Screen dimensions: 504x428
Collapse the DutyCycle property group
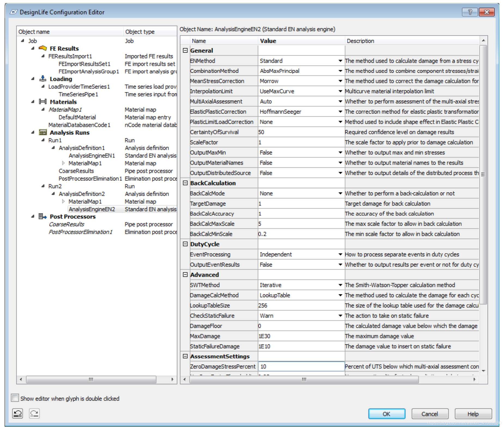[185, 244]
